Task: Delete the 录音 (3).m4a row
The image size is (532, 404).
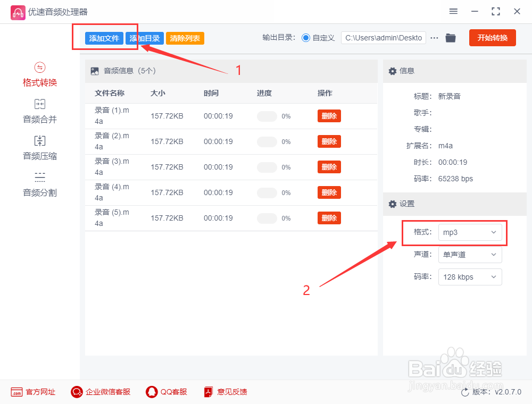Action: click(x=329, y=167)
